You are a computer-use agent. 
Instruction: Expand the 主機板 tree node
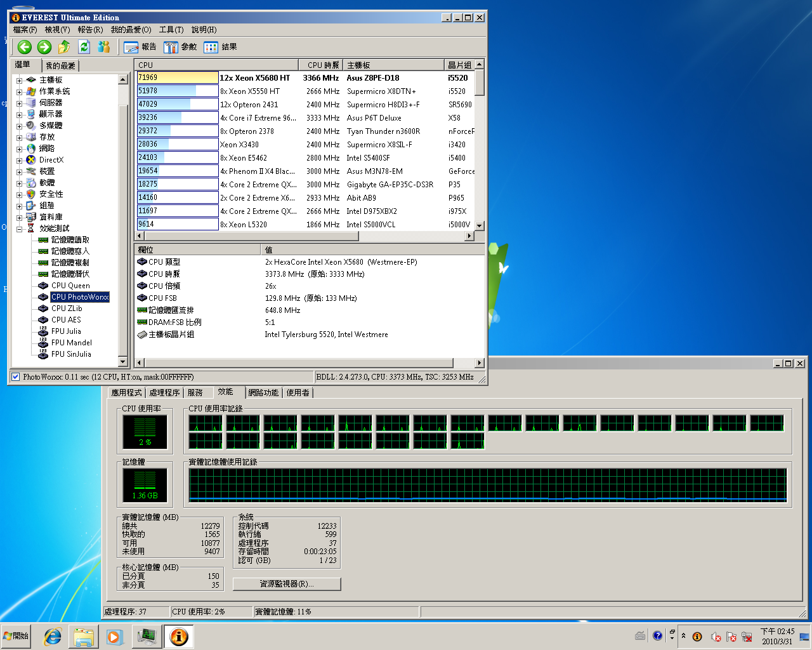coord(19,81)
